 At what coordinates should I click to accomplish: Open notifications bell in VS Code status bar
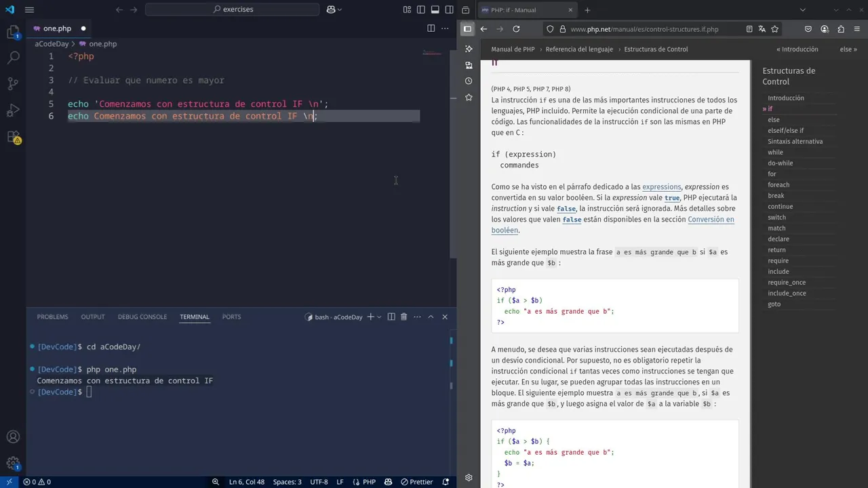446,482
